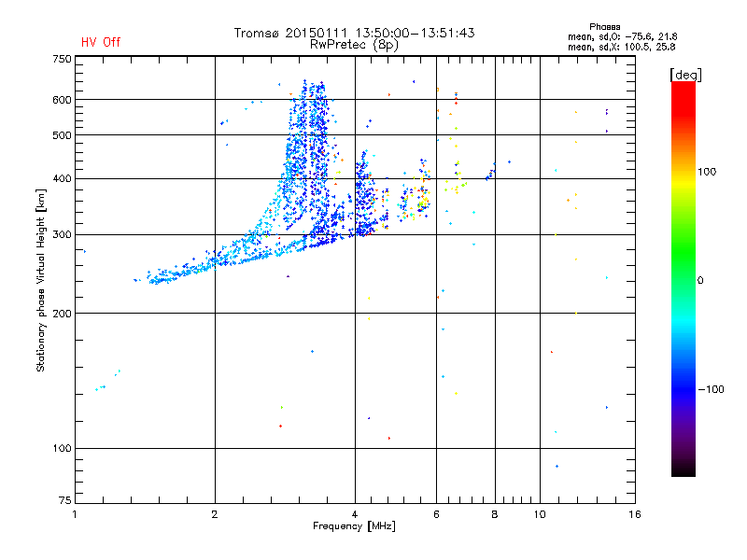Image resolution: width=747 pixels, height=560 pixels.
Task: Click the 'mean, sd,X: 100.5, 25.8' line
Action: point(621,47)
